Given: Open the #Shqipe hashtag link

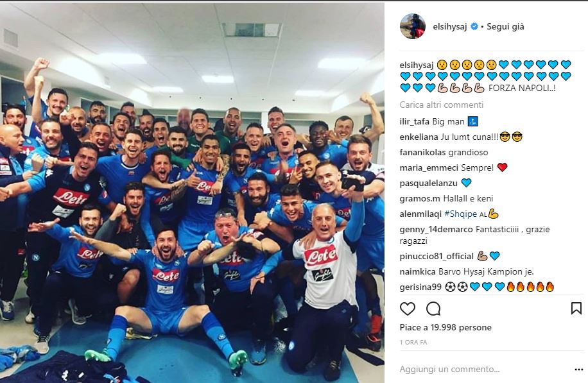Looking at the screenshot, I should 460,214.
